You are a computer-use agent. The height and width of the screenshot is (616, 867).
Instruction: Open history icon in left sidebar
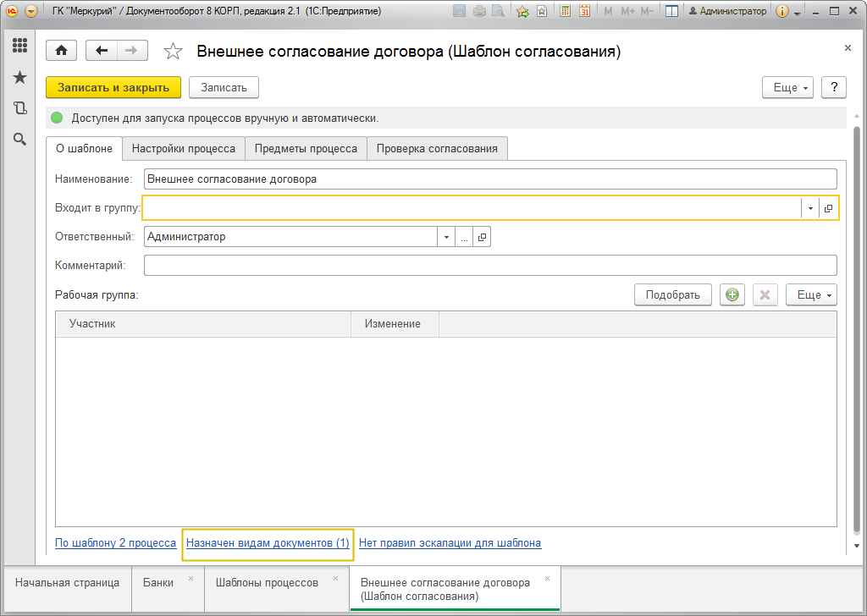(20, 108)
